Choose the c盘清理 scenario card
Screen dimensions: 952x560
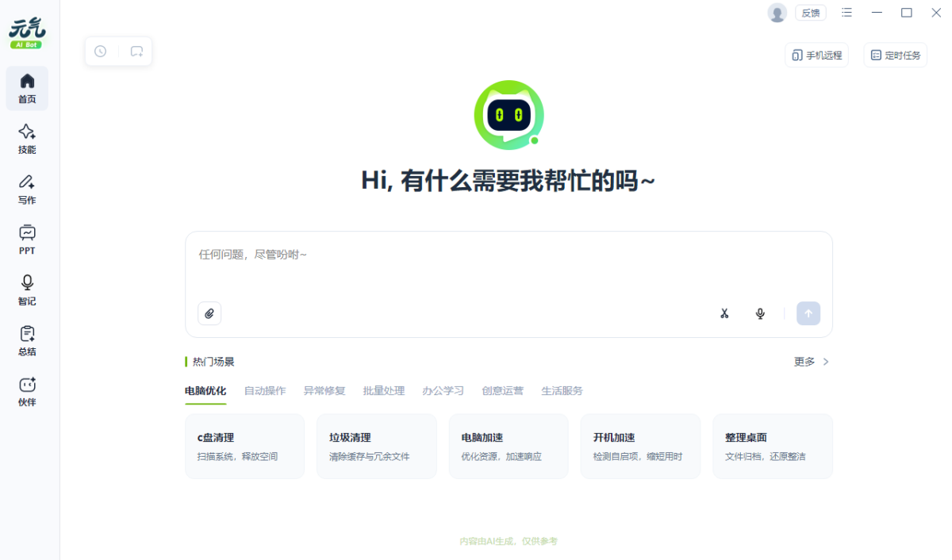tap(244, 447)
